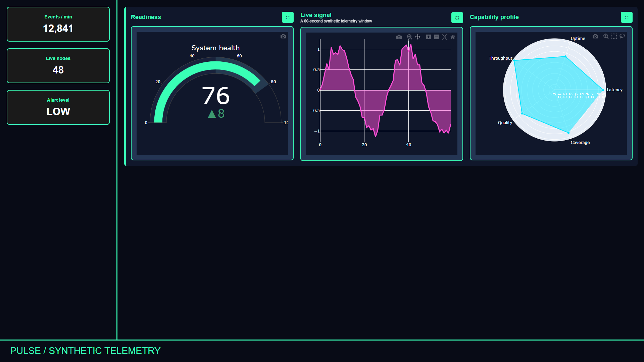Expand the Readiness panel to fullscreen
The height and width of the screenshot is (362, 644).
tap(288, 17)
